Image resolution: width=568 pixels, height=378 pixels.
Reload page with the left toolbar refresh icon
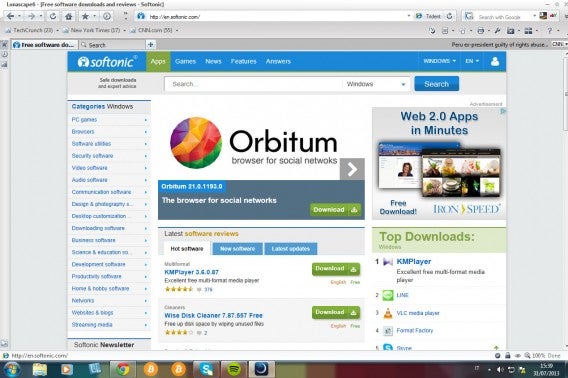point(53,16)
